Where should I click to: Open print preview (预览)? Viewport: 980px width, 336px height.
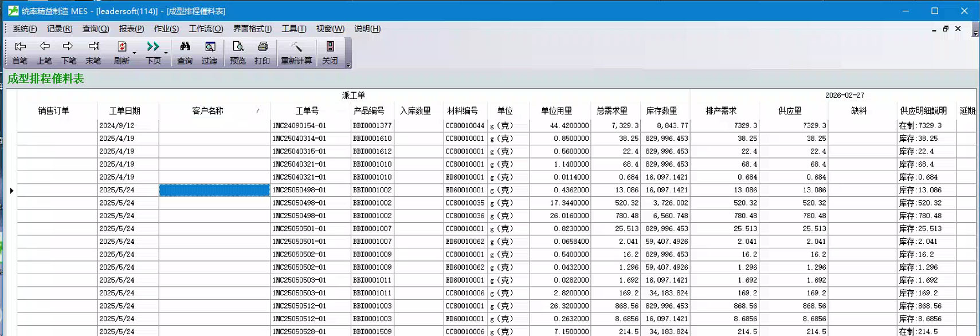238,52
